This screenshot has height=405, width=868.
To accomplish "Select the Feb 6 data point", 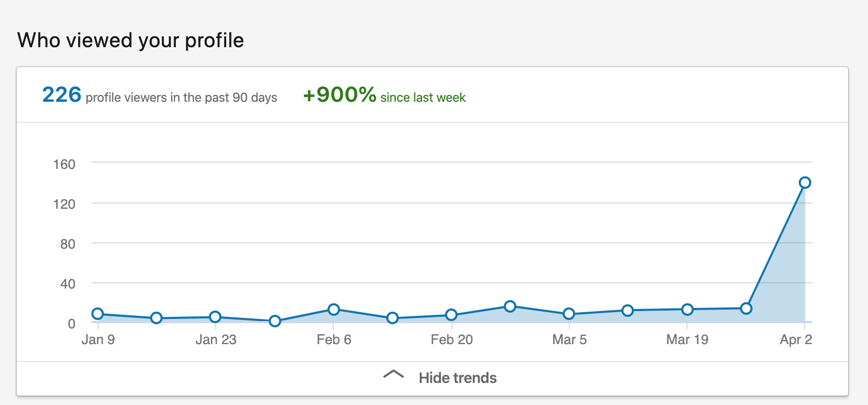I will pos(334,310).
